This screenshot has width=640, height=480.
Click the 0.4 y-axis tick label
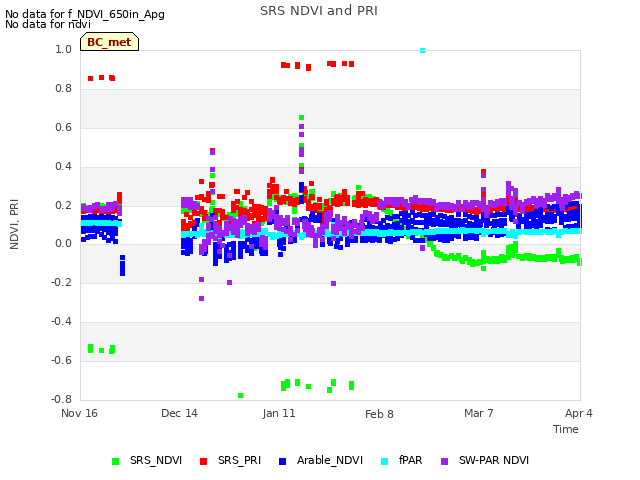pos(64,166)
